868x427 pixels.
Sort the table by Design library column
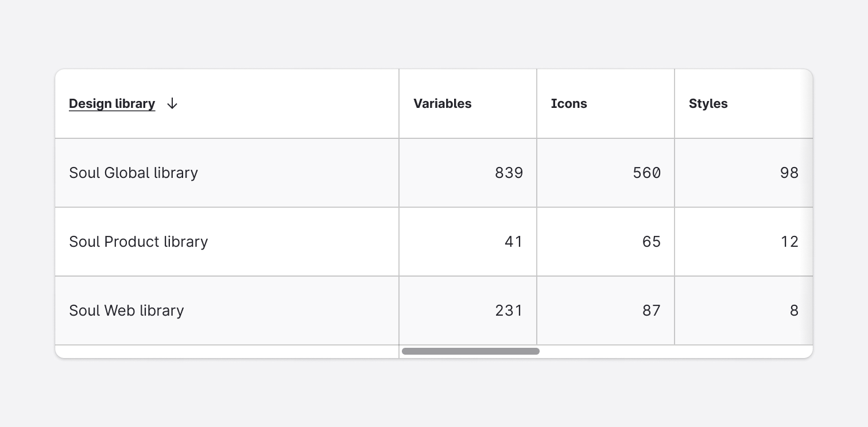point(111,103)
